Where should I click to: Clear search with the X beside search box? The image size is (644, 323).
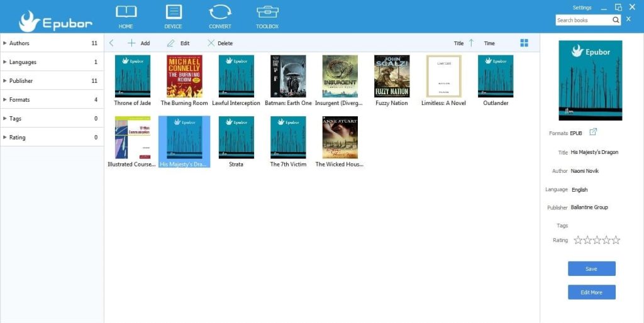[x=628, y=19]
